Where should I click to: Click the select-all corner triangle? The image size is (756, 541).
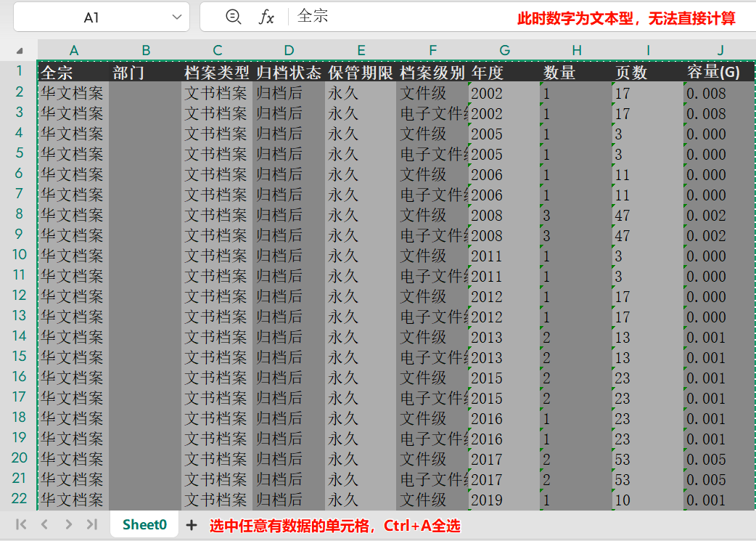pyautogui.click(x=20, y=50)
